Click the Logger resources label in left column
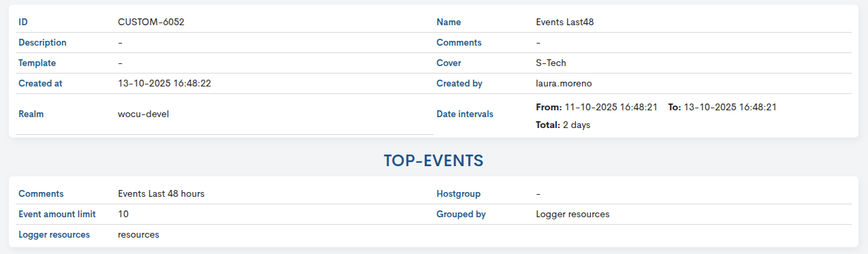The height and width of the screenshot is (254, 868). coord(54,234)
